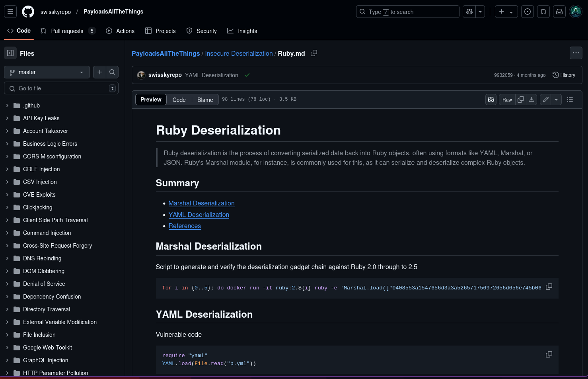Viewport: 588px width, 379px height.
Task: Jump to Marshal Deserialization summary link
Action: [x=201, y=203]
